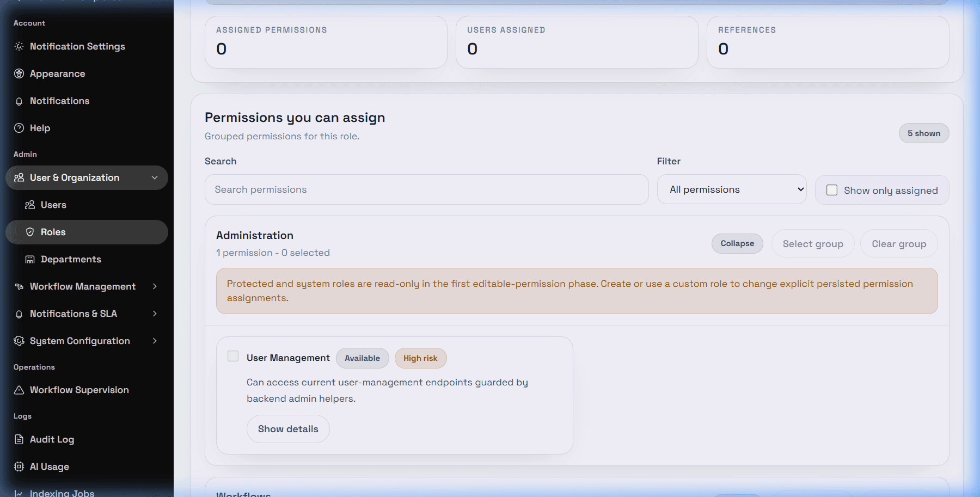Open Notifications & SLA sidebar item
Viewport: 980px width, 497px height.
pyautogui.click(x=87, y=314)
